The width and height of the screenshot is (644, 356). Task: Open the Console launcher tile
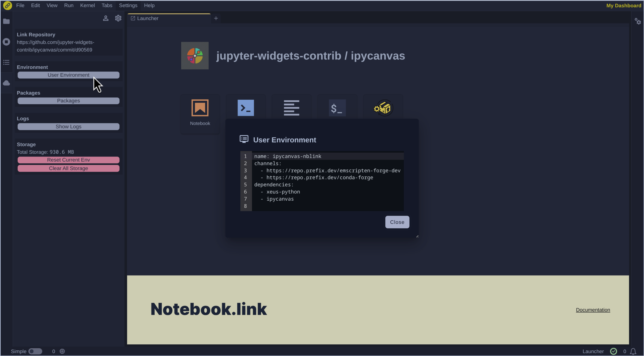[246, 108]
